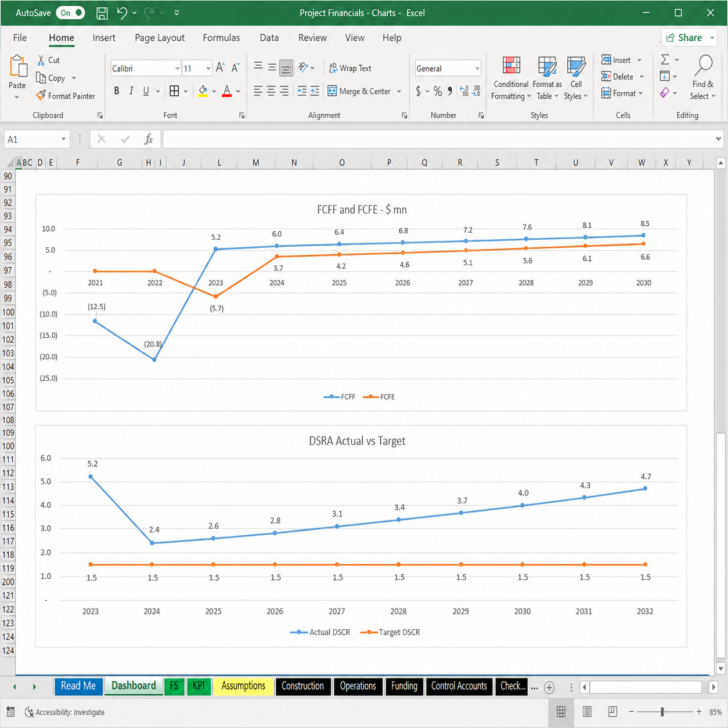Open the Insert ribbon tab
The height and width of the screenshot is (728, 728).
pos(104,38)
